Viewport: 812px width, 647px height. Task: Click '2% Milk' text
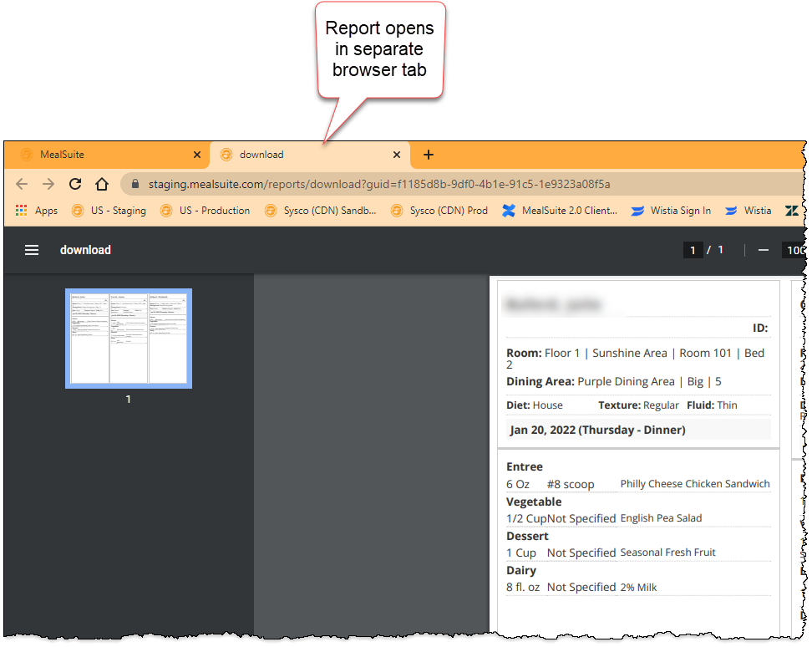coord(638,588)
